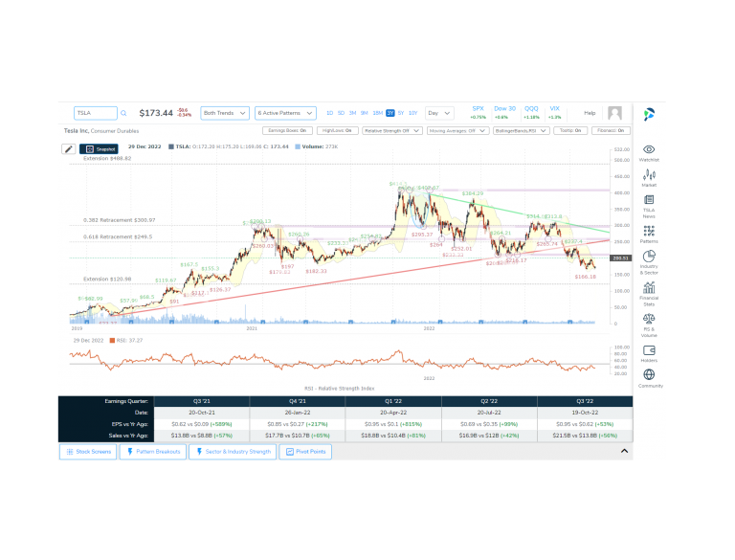Image resolution: width=735 pixels, height=560 pixels.
Task: Select the 5Y time range
Action: pos(401,113)
